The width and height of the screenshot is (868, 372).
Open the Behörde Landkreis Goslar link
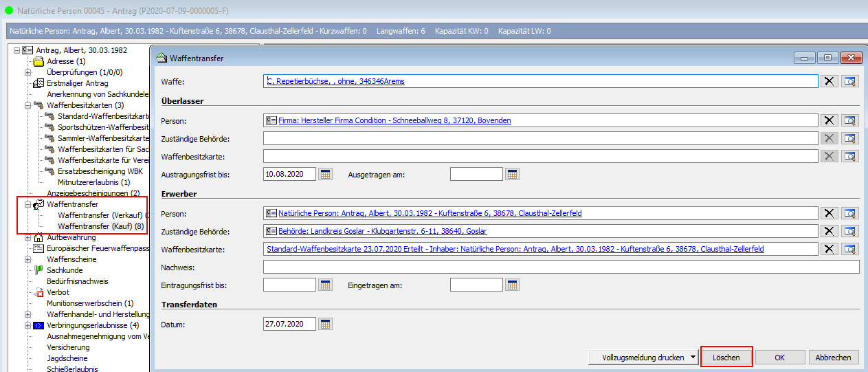382,231
